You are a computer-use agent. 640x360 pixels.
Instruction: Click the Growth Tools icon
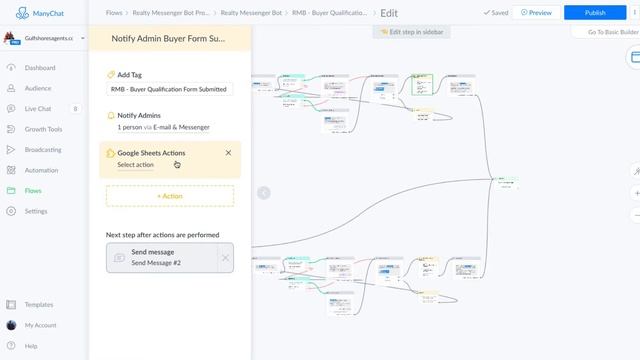tap(11, 129)
